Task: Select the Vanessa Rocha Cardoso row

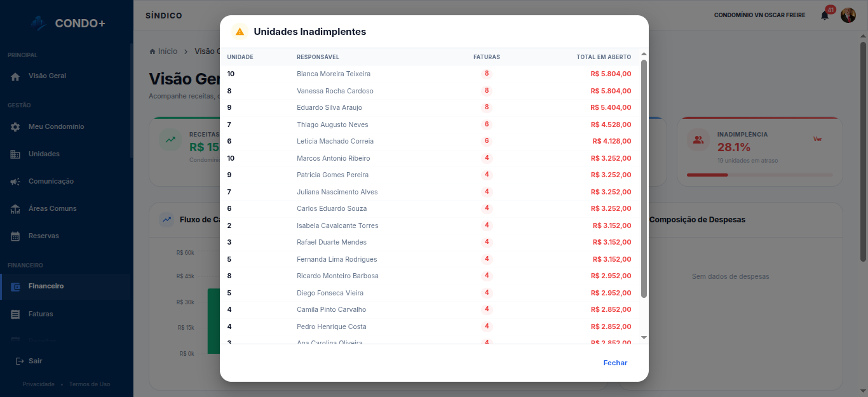Action: pyautogui.click(x=430, y=91)
